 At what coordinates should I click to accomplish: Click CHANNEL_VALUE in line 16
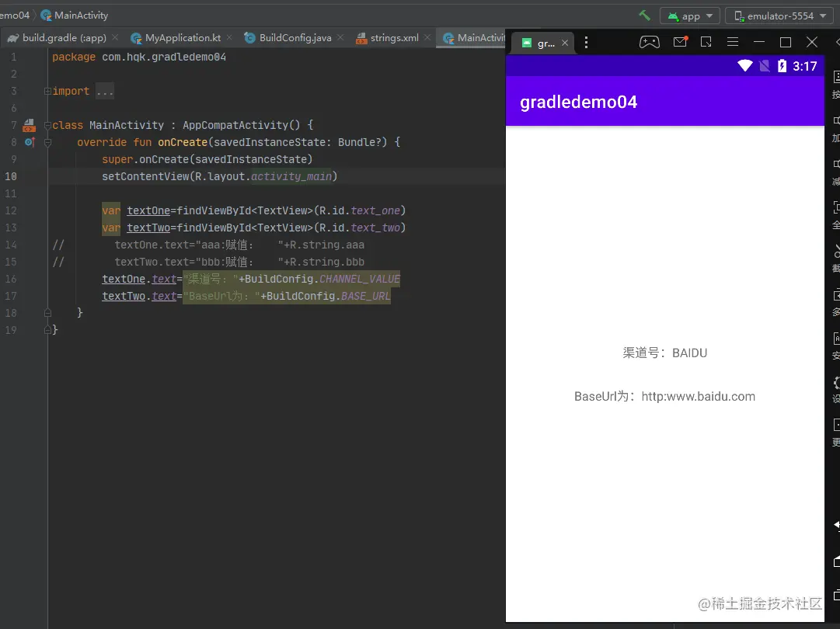click(360, 279)
